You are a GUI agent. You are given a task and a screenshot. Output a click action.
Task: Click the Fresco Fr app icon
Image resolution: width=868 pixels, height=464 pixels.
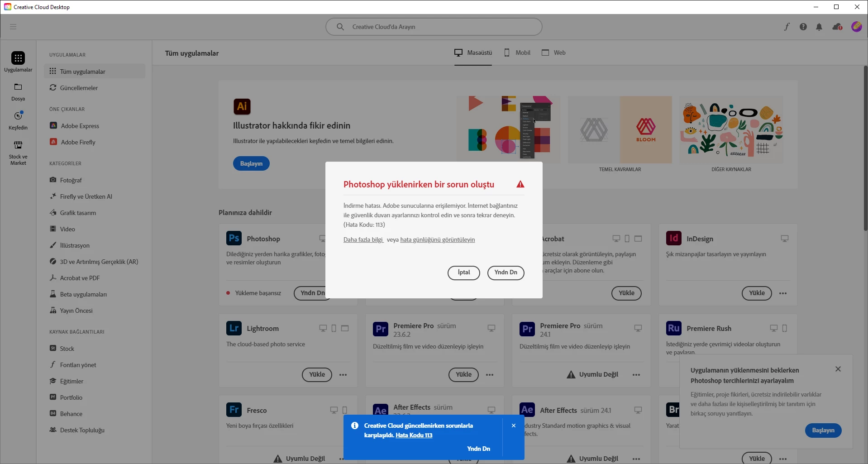click(x=234, y=410)
